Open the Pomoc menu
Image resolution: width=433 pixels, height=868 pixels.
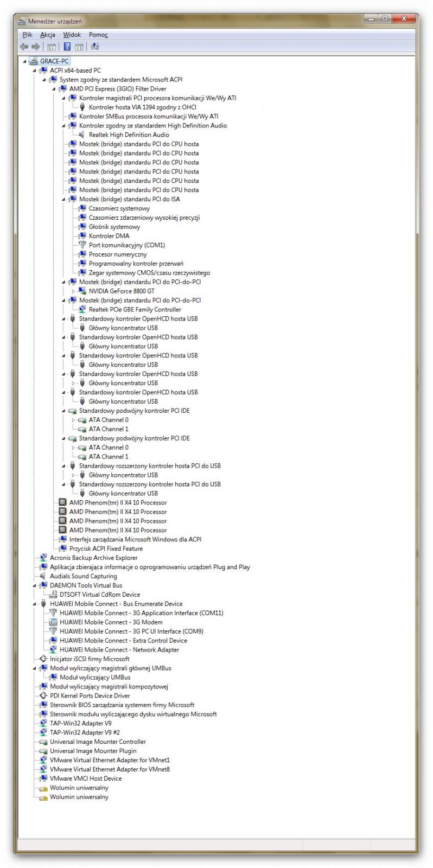coord(98,35)
